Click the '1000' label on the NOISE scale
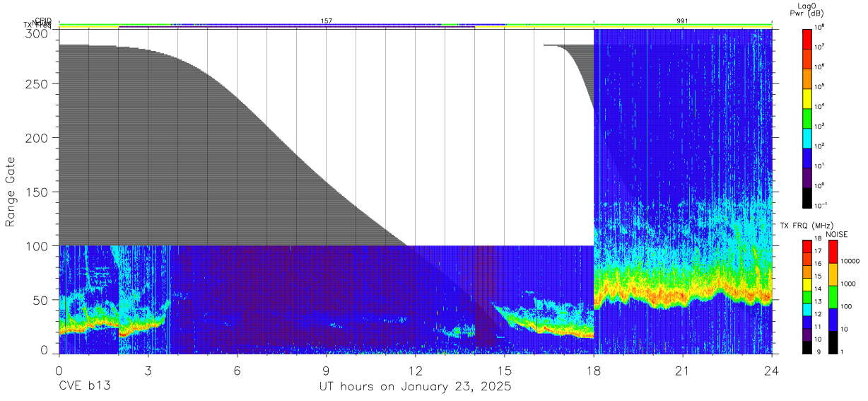The height and width of the screenshot is (401, 868). (849, 284)
